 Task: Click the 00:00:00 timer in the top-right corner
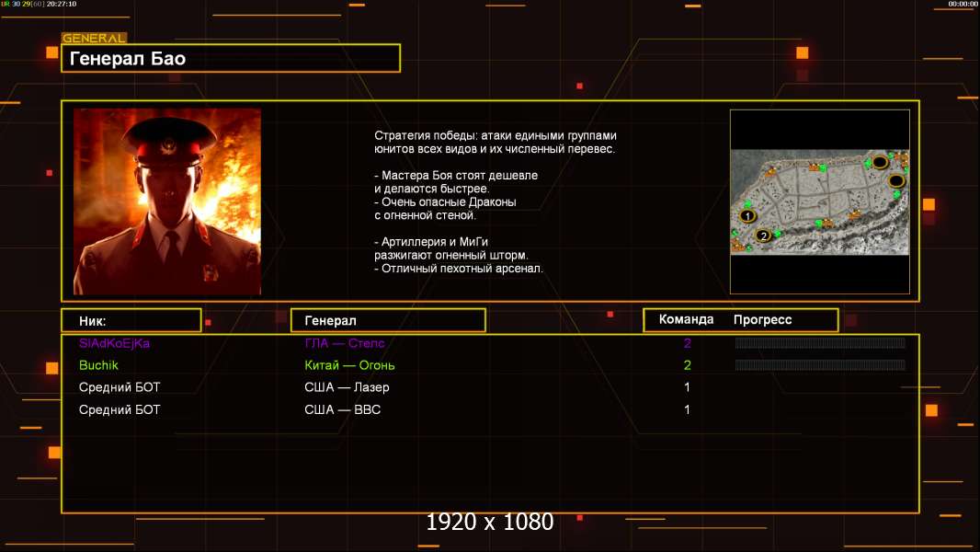click(962, 5)
